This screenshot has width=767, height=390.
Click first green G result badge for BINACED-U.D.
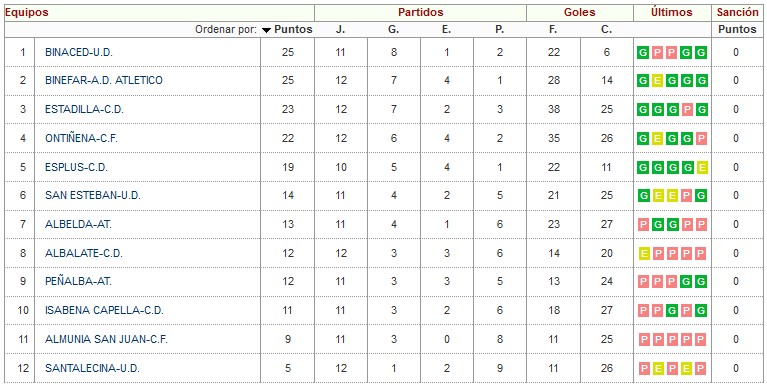coord(643,52)
